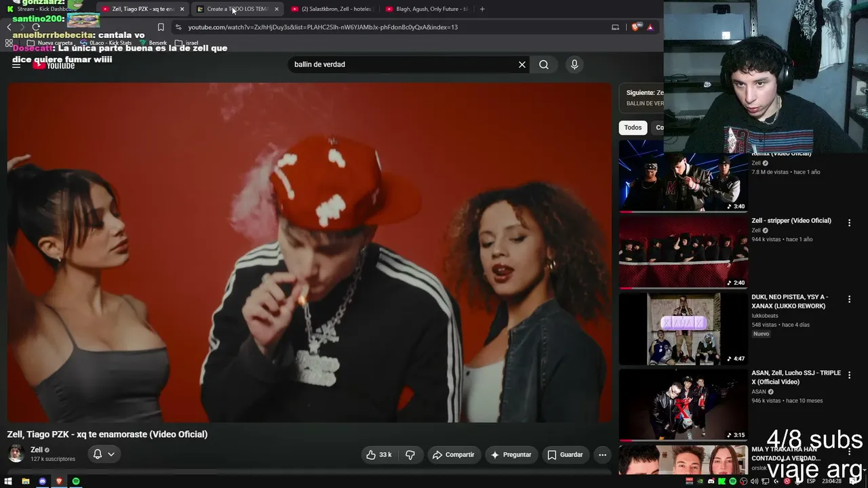
Task: Play the Zell - stripper video thumbnail
Action: click(683, 251)
